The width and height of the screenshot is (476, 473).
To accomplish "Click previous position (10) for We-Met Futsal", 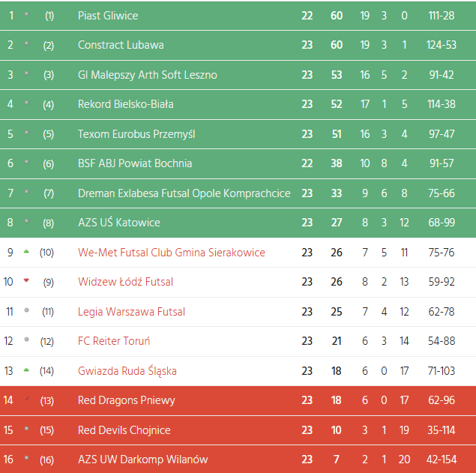I will (46, 253).
